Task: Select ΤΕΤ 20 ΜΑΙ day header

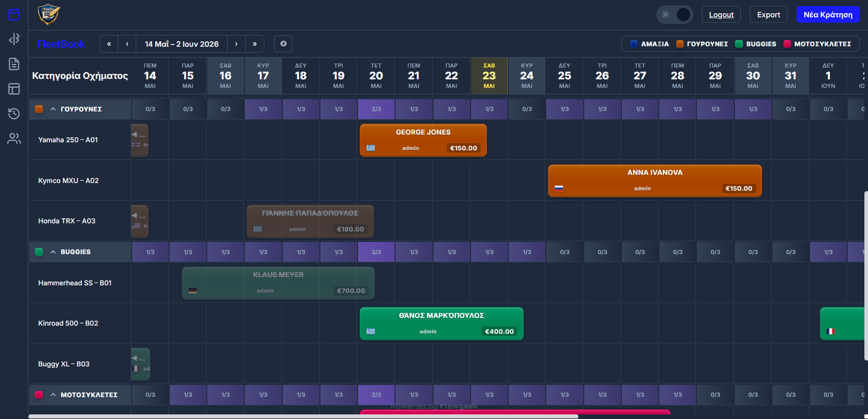Action: pyautogui.click(x=376, y=75)
